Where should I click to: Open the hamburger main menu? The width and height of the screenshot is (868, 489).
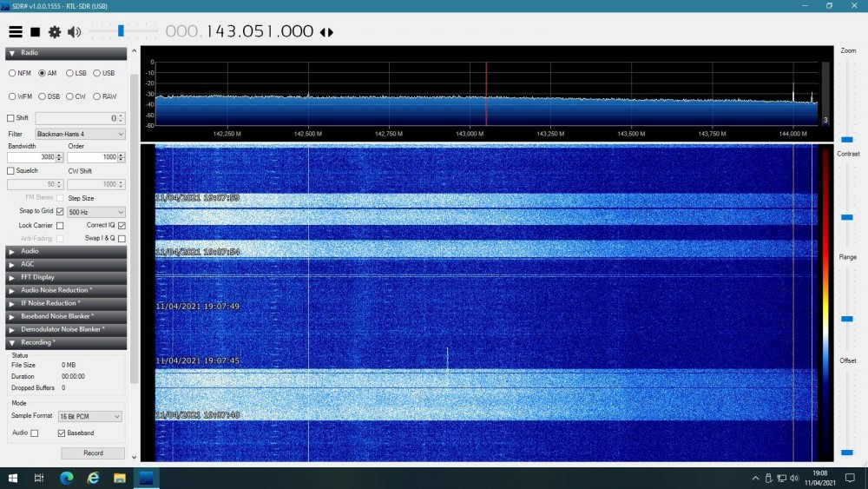(x=16, y=31)
